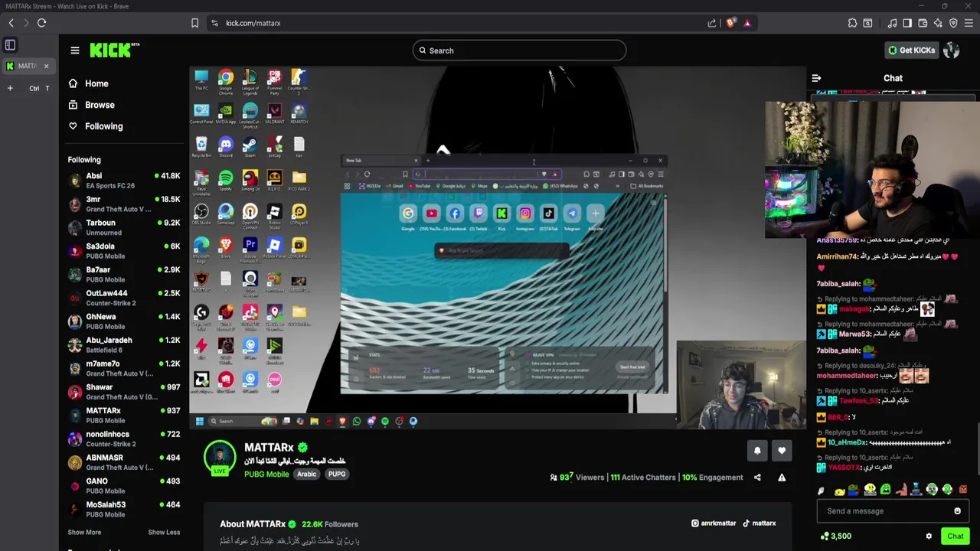
Task: Open MoSalah53 channel in Following list
Action: pyautogui.click(x=124, y=509)
